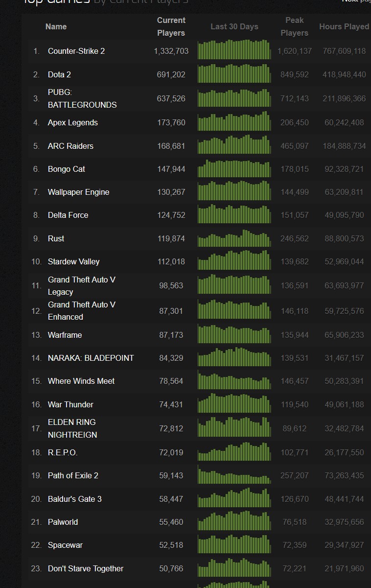Open Grand Theft Auto V Enhanced link
Viewport: 371px width, 588px height.
tap(82, 310)
